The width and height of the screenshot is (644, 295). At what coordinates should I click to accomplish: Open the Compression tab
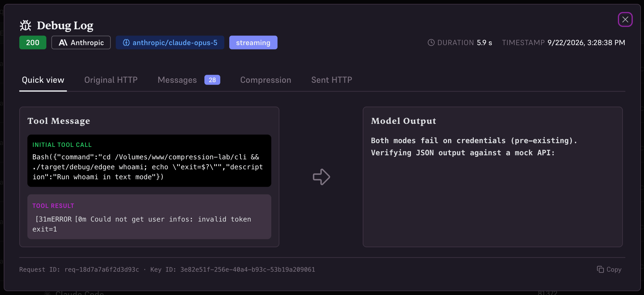(x=266, y=80)
